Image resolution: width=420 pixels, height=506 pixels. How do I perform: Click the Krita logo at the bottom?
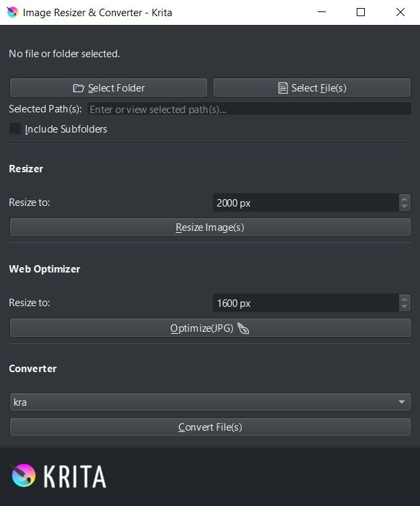point(23,476)
